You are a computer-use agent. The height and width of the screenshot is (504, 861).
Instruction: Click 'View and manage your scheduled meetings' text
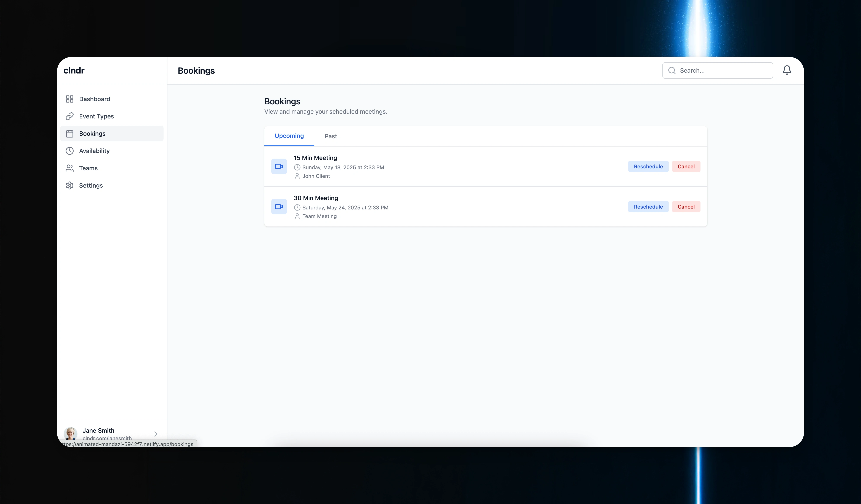(326, 112)
